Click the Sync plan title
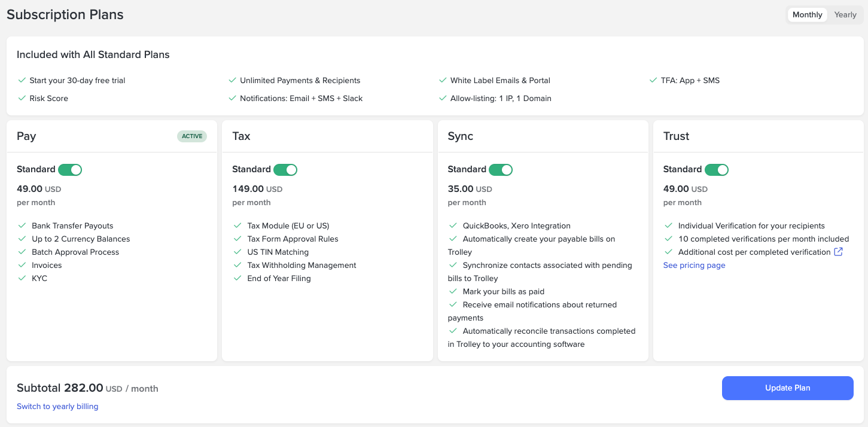The image size is (868, 427). pyautogui.click(x=461, y=136)
